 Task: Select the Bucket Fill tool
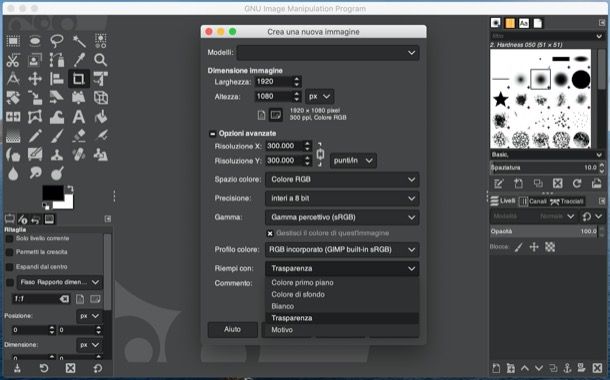pos(101,117)
